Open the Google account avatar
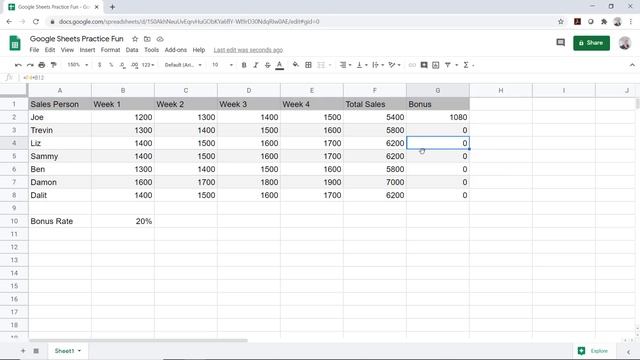This screenshot has width=640, height=360. pyautogui.click(x=625, y=42)
